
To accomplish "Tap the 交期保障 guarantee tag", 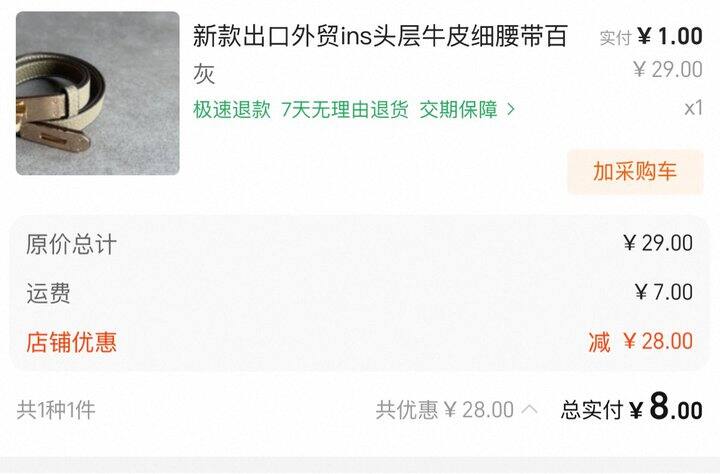I will click(x=458, y=109).
